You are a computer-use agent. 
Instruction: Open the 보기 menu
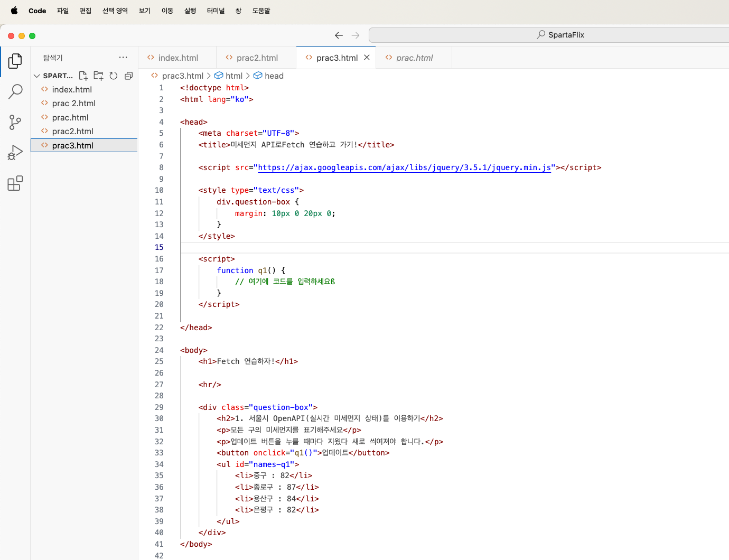point(145,11)
